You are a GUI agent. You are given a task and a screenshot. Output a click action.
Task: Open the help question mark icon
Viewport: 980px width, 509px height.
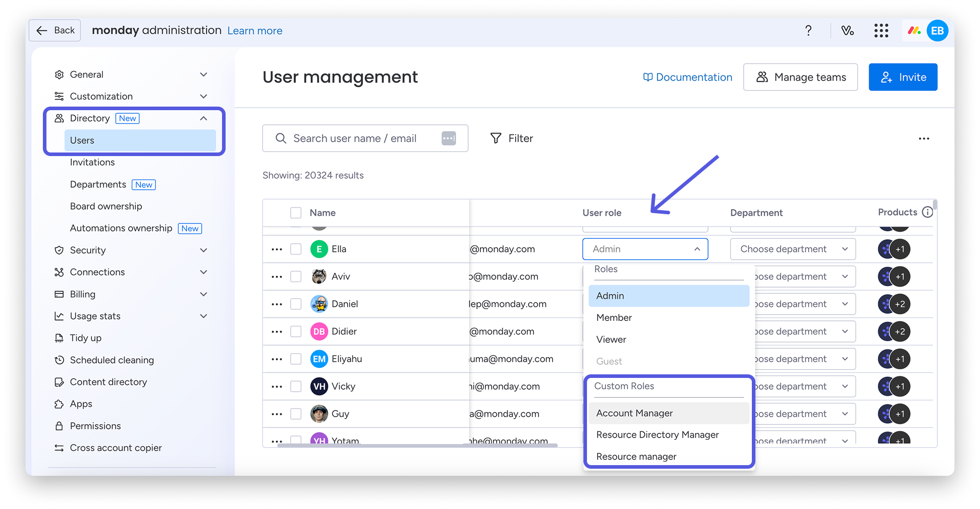[x=808, y=31]
